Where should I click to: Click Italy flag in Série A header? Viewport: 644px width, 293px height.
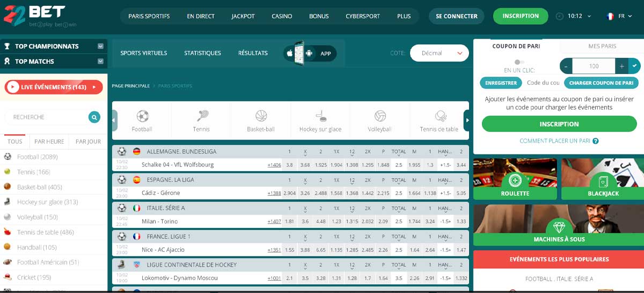click(136, 208)
